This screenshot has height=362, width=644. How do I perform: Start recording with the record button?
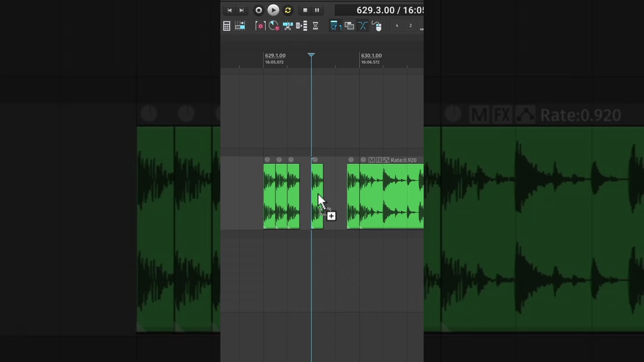tap(259, 10)
